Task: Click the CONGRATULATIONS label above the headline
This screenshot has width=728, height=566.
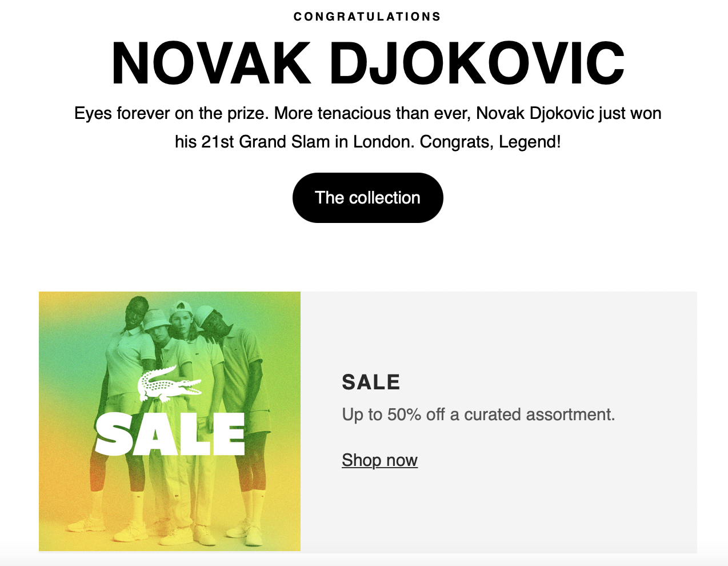Action: 367,17
